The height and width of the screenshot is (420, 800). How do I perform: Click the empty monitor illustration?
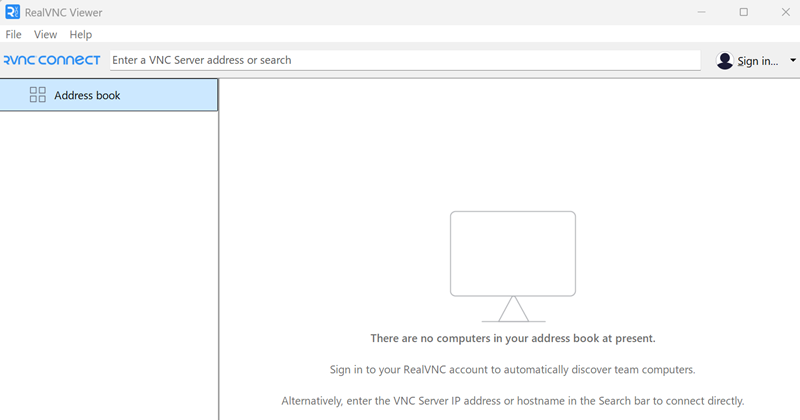pyautogui.click(x=513, y=266)
